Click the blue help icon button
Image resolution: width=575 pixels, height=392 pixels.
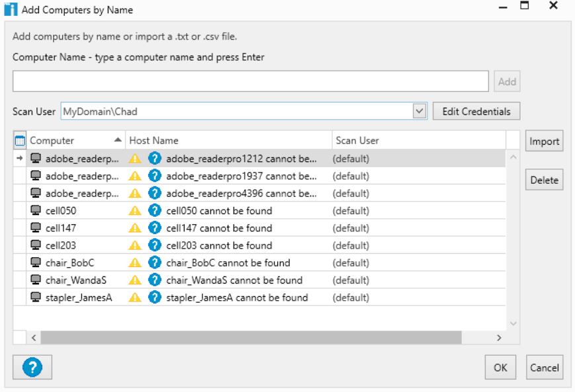pyautogui.click(x=32, y=367)
